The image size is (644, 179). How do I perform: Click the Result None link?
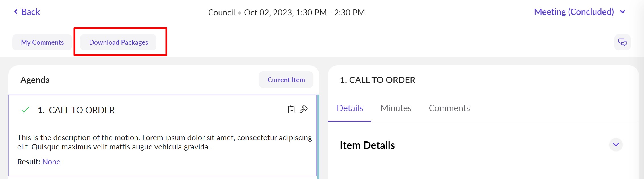click(51, 162)
